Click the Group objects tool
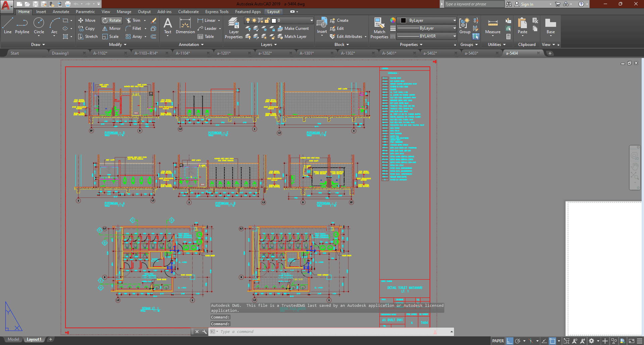This screenshot has width=644, height=345. pyautogui.click(x=465, y=26)
